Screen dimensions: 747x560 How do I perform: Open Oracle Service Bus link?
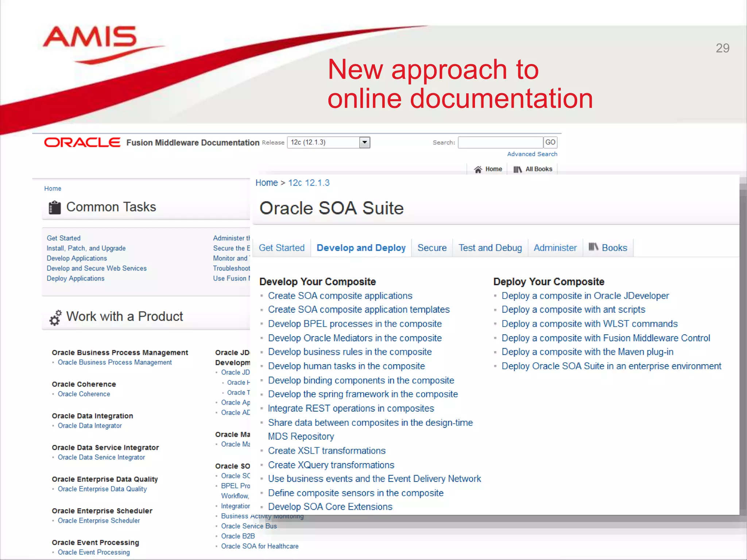tap(249, 526)
